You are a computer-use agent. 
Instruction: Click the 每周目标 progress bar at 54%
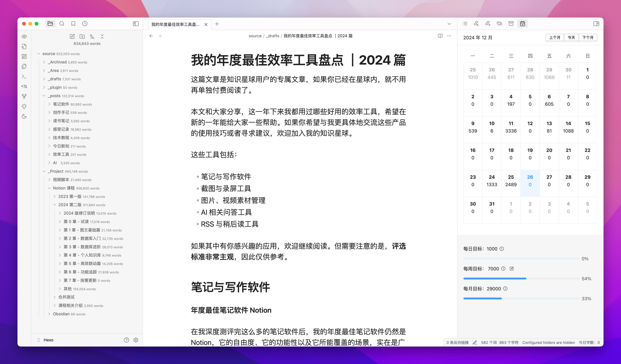tap(522, 279)
